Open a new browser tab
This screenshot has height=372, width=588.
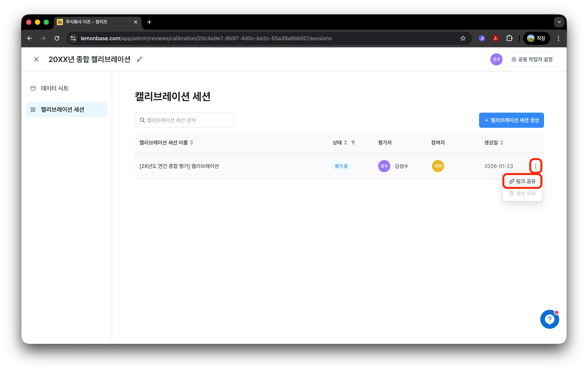coord(149,22)
